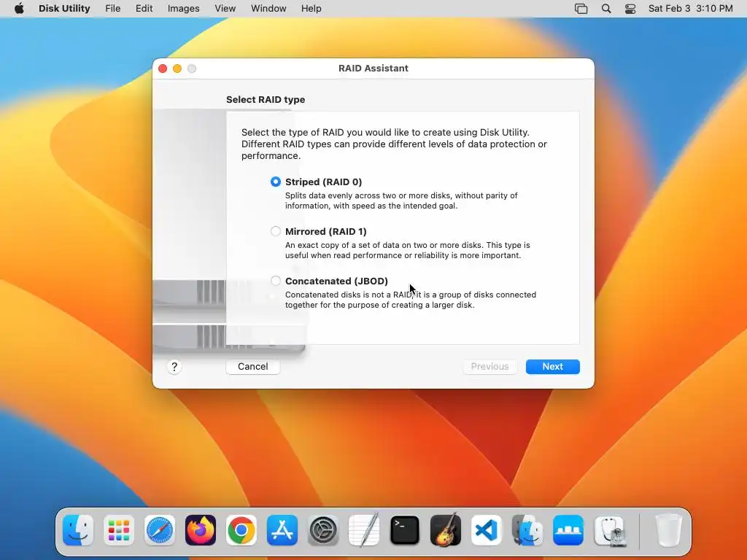Open Control Center in menu bar
The height and width of the screenshot is (560, 747).
tap(630, 9)
